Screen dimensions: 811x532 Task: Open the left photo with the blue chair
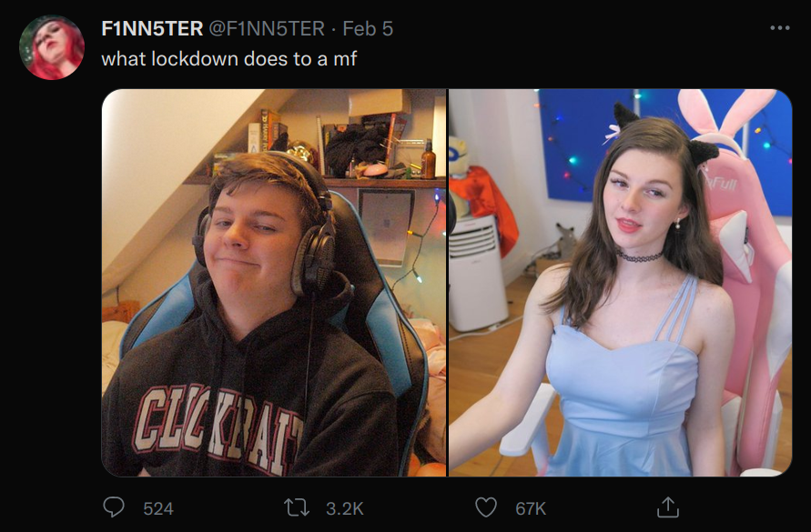(x=274, y=283)
